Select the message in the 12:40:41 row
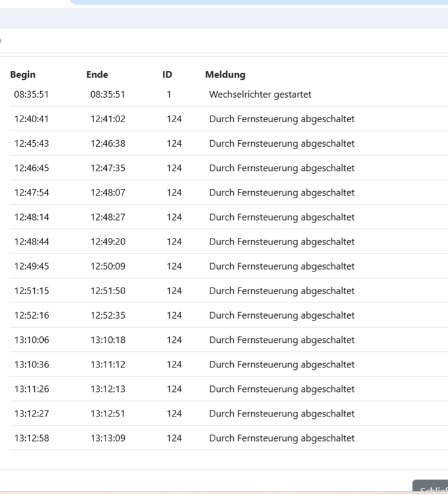Viewport: 448px width, 495px height. [x=282, y=119]
